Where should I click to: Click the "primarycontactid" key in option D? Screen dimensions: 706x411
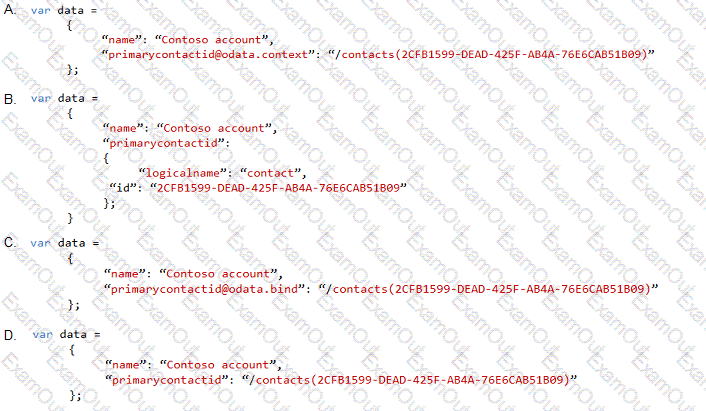(167, 380)
